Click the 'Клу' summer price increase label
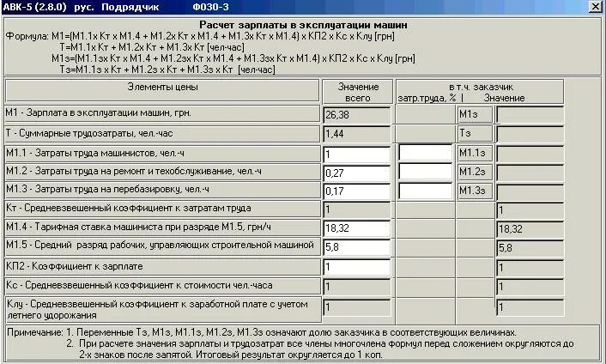This screenshot has width=606, height=364. pos(163,310)
